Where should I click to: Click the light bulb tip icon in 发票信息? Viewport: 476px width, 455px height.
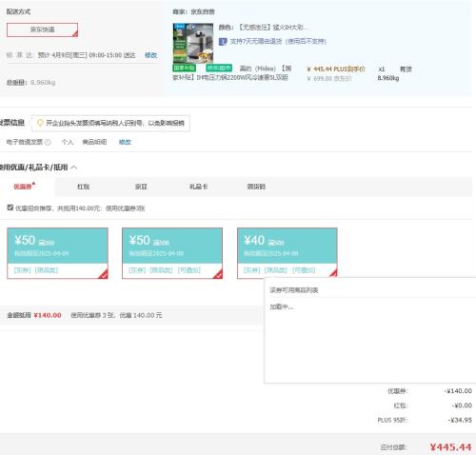click(40, 123)
